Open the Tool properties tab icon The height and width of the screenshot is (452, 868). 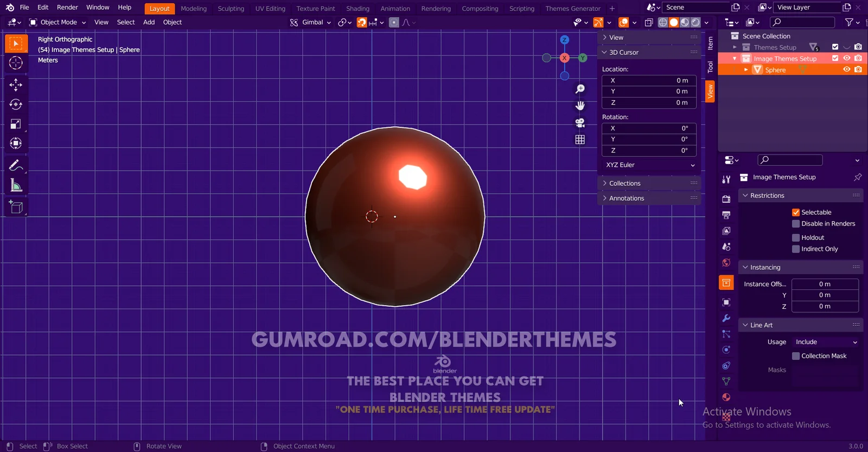click(x=726, y=179)
